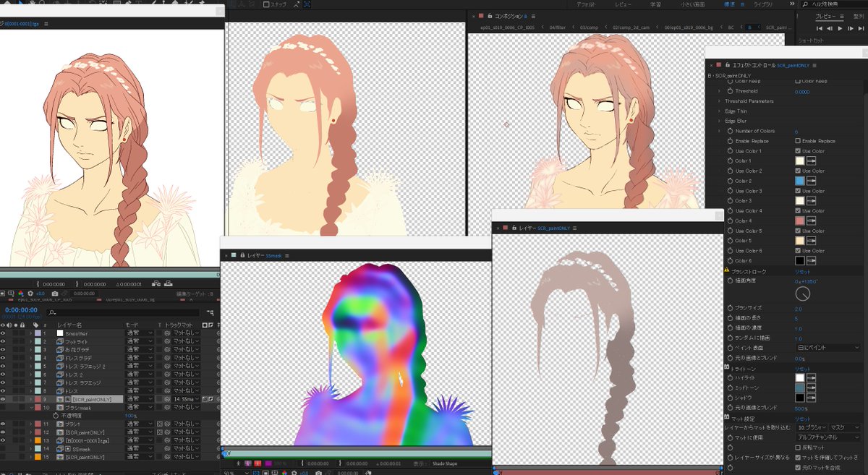Click the ブラシサイズ value 2.0
Viewport: 868px width, 475px height.
799,308
